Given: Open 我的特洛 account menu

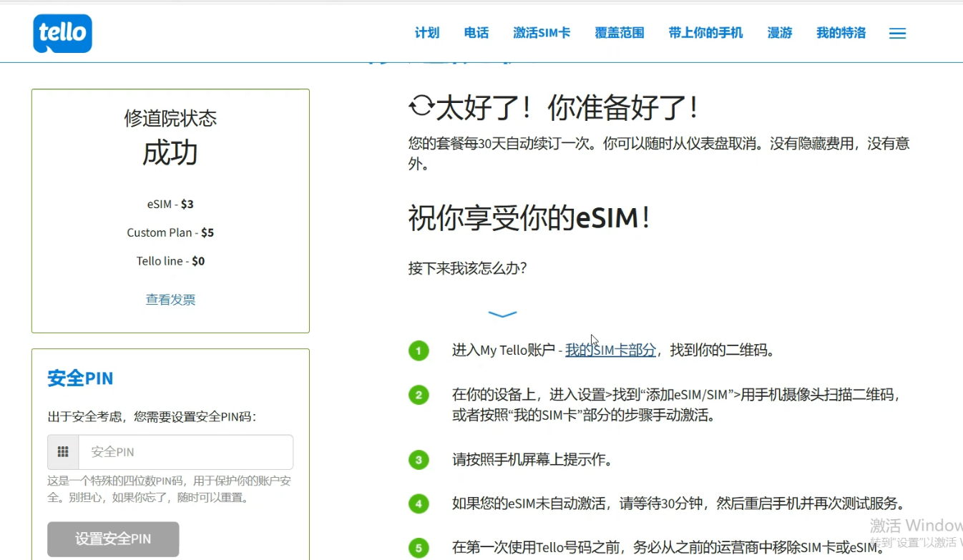Looking at the screenshot, I should [841, 33].
